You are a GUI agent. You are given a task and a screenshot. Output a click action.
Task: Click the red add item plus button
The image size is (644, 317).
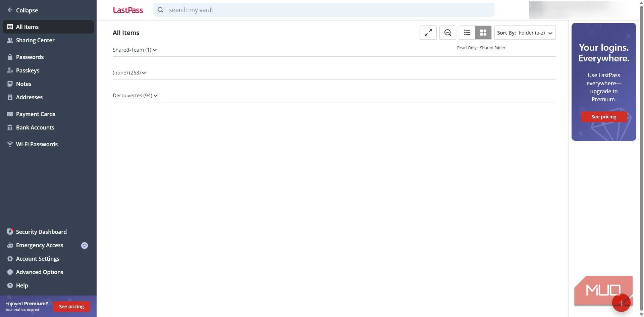tap(621, 303)
